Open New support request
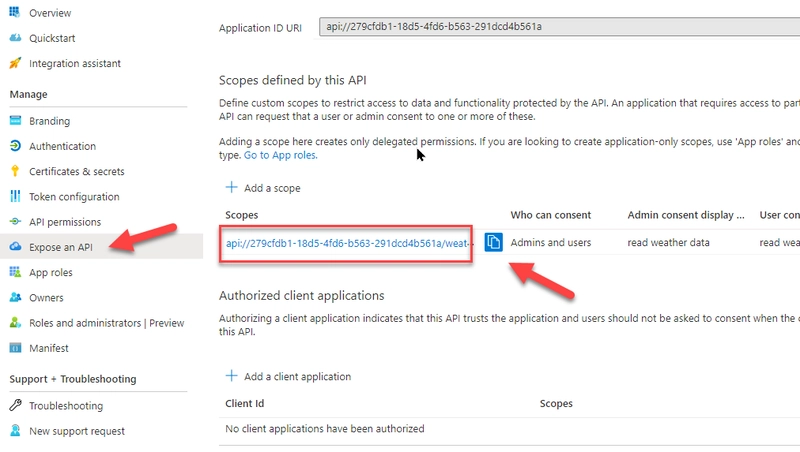Screen dimensions: 800x452 [77, 431]
